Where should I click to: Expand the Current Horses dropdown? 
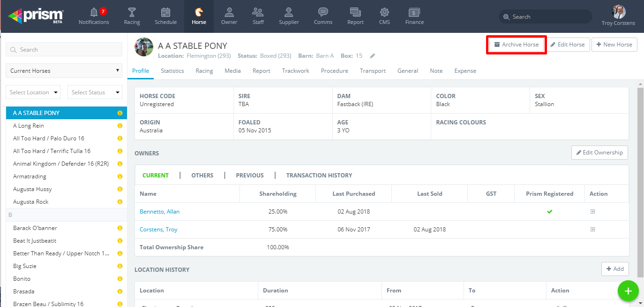[64, 71]
